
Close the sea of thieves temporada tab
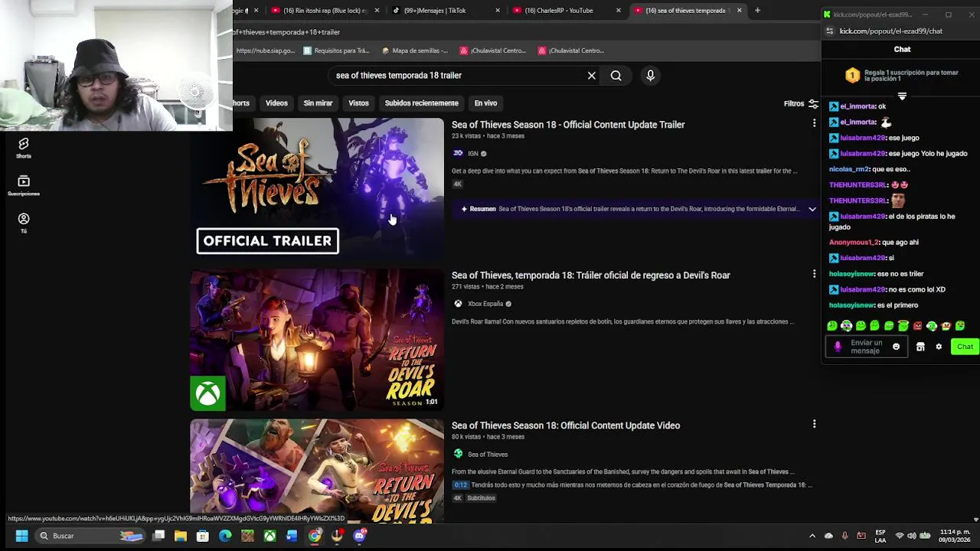(739, 11)
